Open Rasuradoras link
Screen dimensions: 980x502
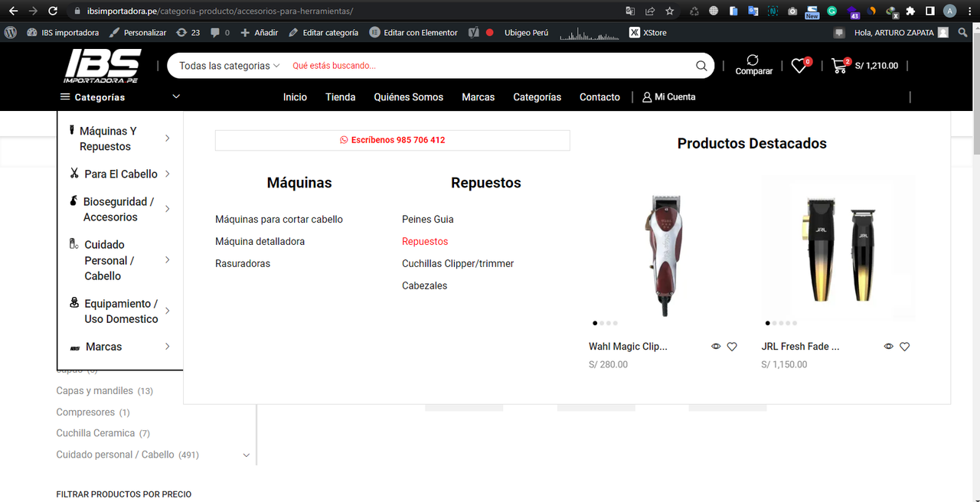pyautogui.click(x=243, y=264)
